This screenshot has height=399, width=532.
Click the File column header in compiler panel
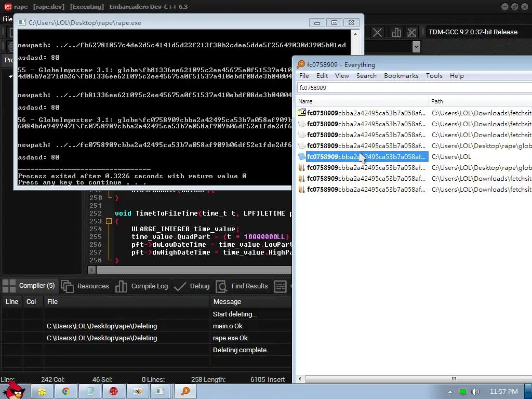pyautogui.click(x=127, y=302)
